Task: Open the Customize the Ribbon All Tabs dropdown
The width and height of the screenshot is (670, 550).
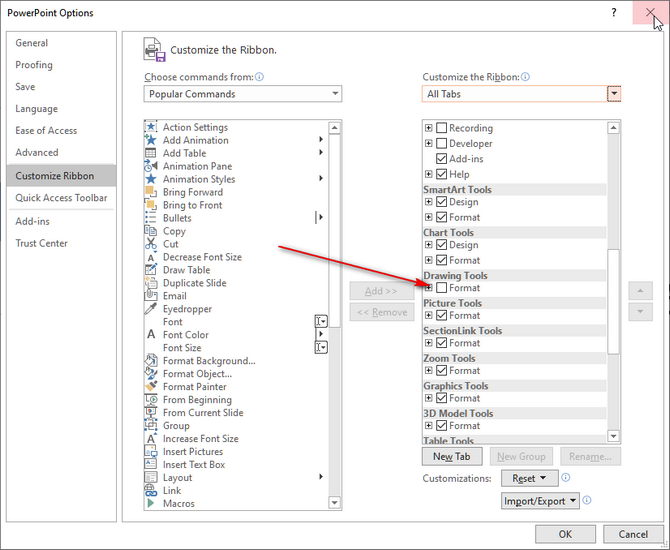Action: [x=521, y=94]
